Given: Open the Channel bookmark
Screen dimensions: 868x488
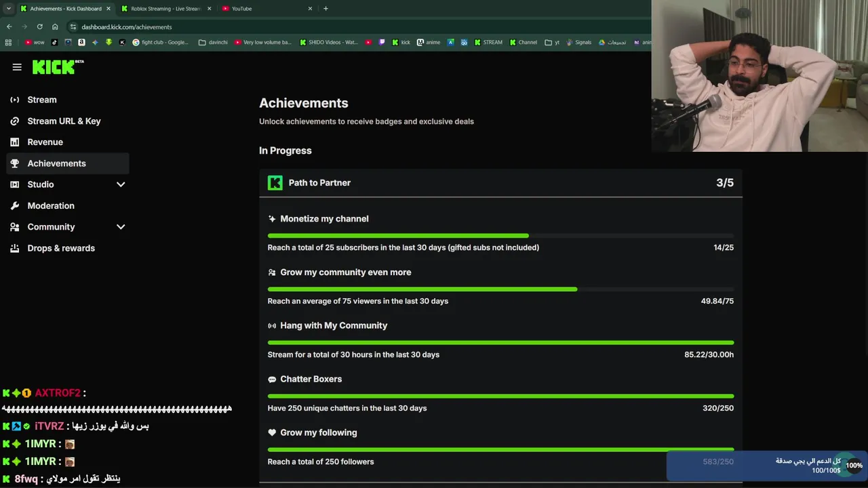Looking at the screenshot, I should 523,42.
